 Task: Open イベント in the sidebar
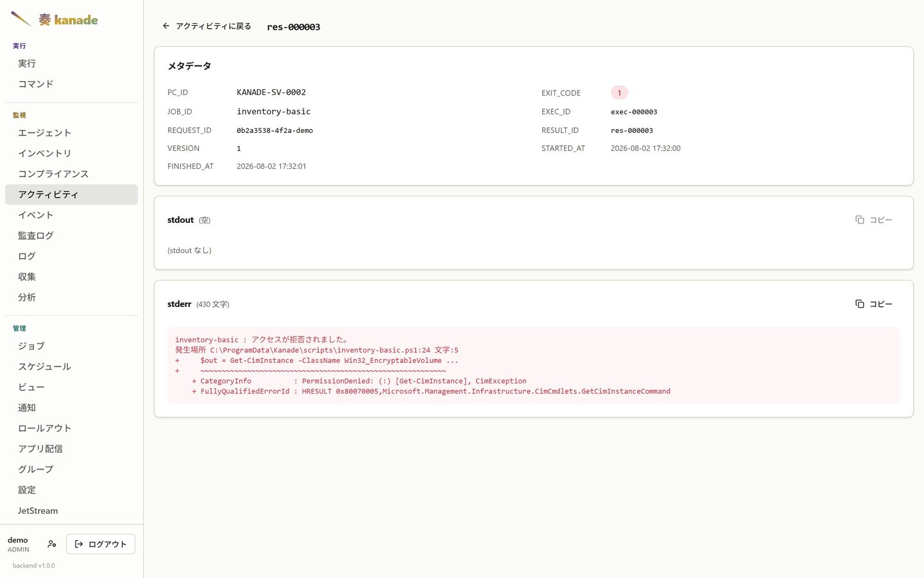[x=71, y=215]
